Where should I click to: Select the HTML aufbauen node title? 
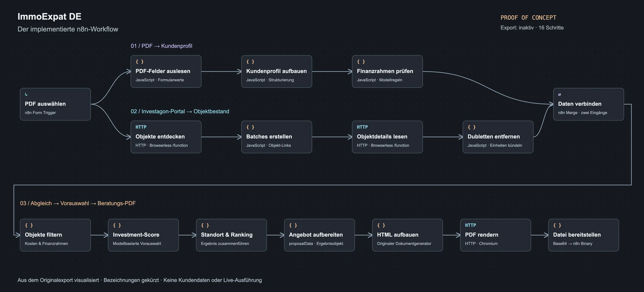pos(398,235)
